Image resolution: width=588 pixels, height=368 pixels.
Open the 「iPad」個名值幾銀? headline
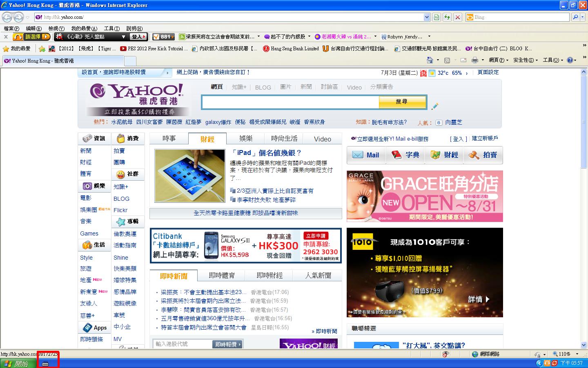point(266,153)
